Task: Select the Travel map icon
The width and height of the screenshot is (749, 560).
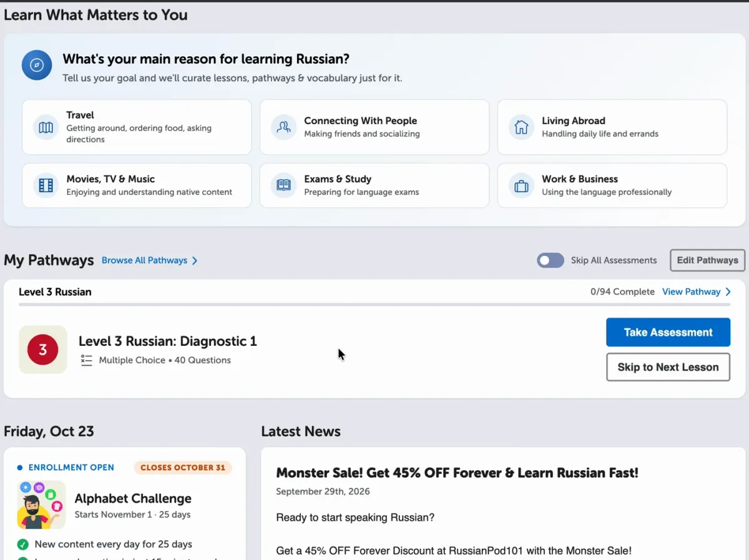Action: [46, 127]
